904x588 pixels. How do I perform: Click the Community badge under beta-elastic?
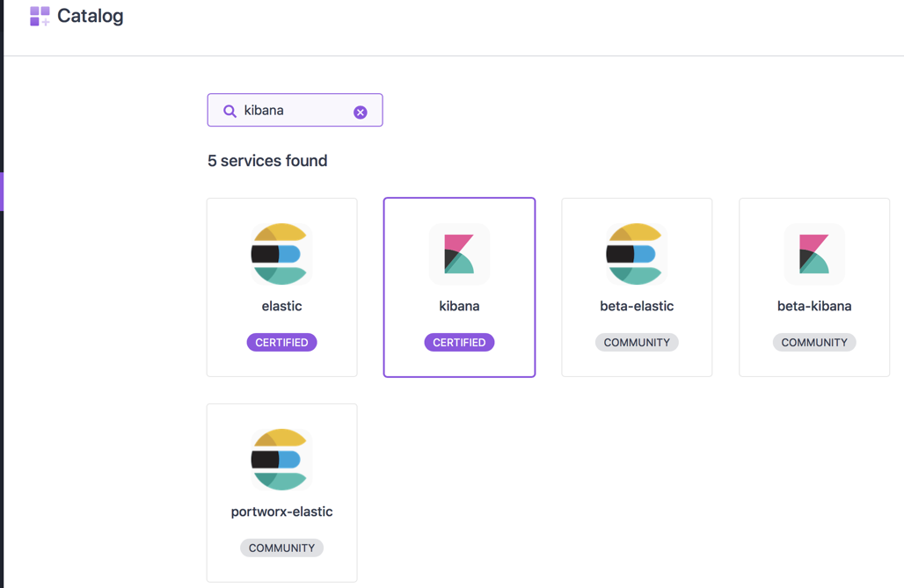click(637, 342)
